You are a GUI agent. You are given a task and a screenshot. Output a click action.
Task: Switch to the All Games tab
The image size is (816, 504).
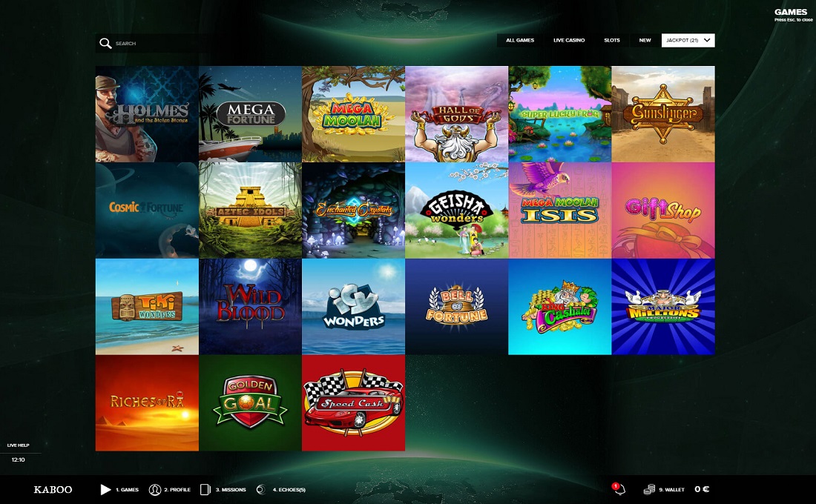[x=520, y=40]
